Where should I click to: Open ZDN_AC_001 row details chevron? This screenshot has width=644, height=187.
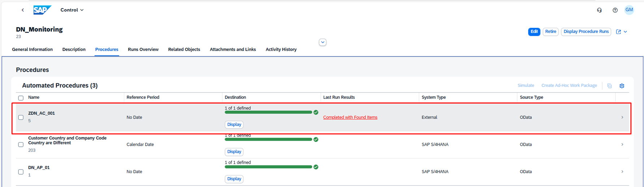pyautogui.click(x=622, y=118)
